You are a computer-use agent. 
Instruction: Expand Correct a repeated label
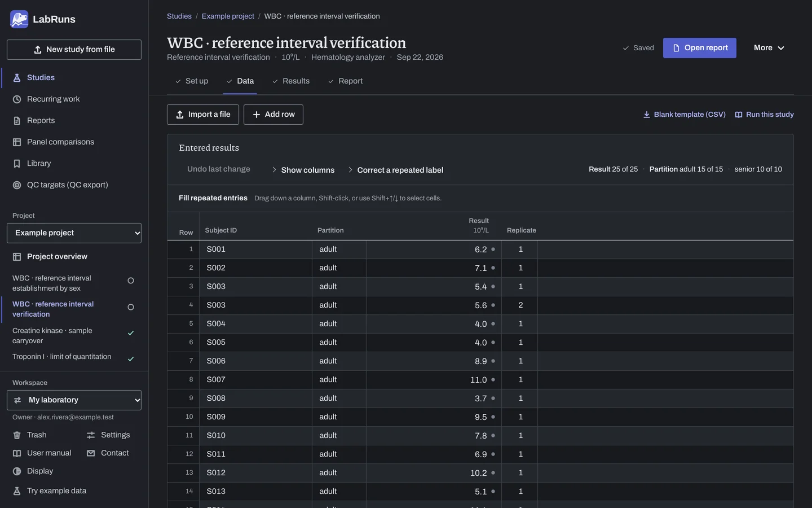tap(395, 170)
